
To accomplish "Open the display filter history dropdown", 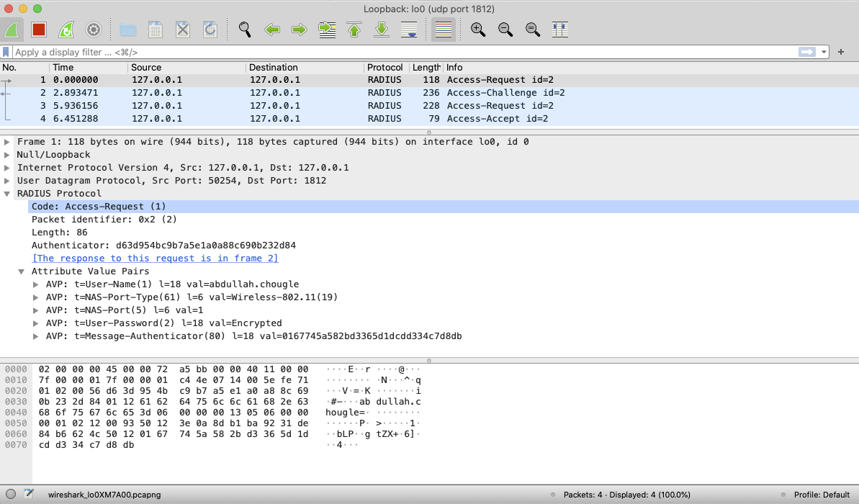I will coord(824,52).
